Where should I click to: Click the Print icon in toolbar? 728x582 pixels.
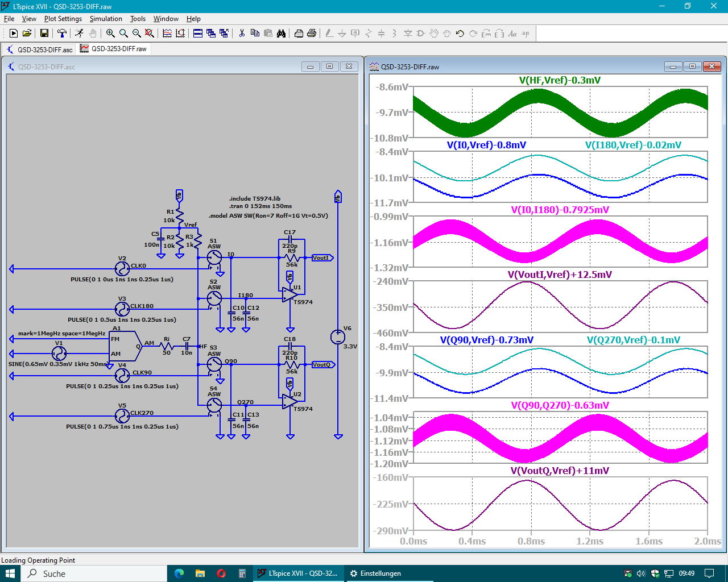[x=312, y=34]
